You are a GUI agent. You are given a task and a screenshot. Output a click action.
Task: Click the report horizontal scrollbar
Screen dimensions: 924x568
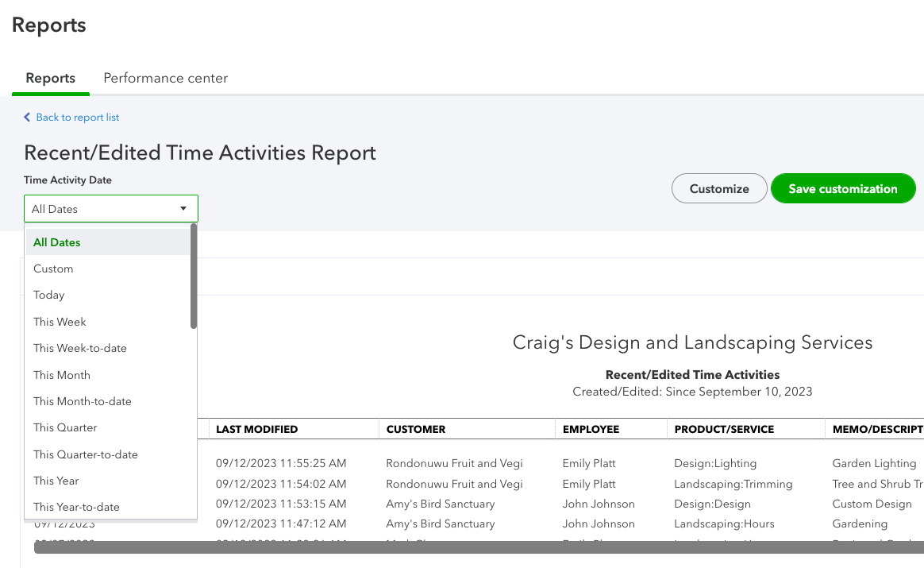476,547
